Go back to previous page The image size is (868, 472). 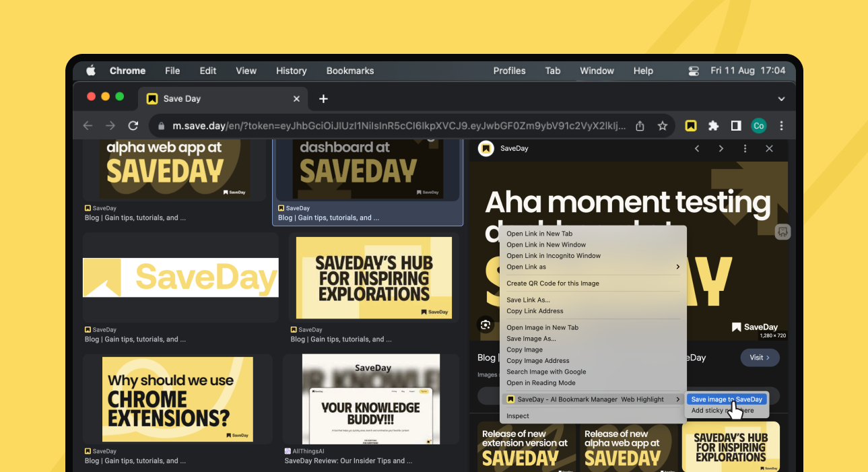click(88, 126)
